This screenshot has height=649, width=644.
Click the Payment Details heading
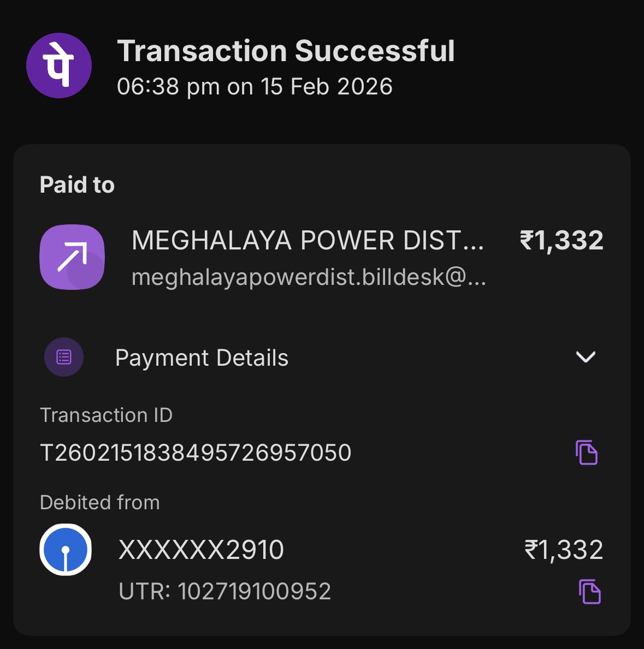click(202, 358)
